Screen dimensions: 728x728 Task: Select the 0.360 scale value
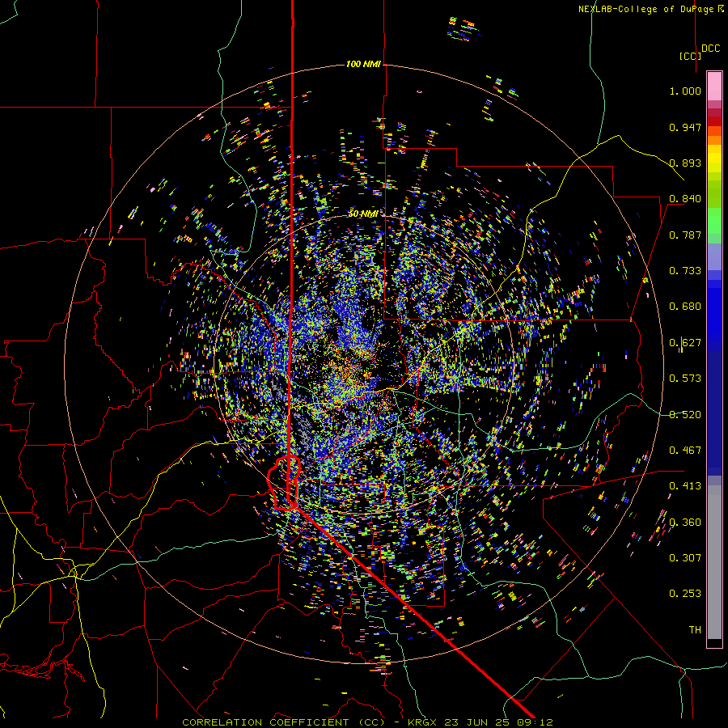[x=685, y=523]
